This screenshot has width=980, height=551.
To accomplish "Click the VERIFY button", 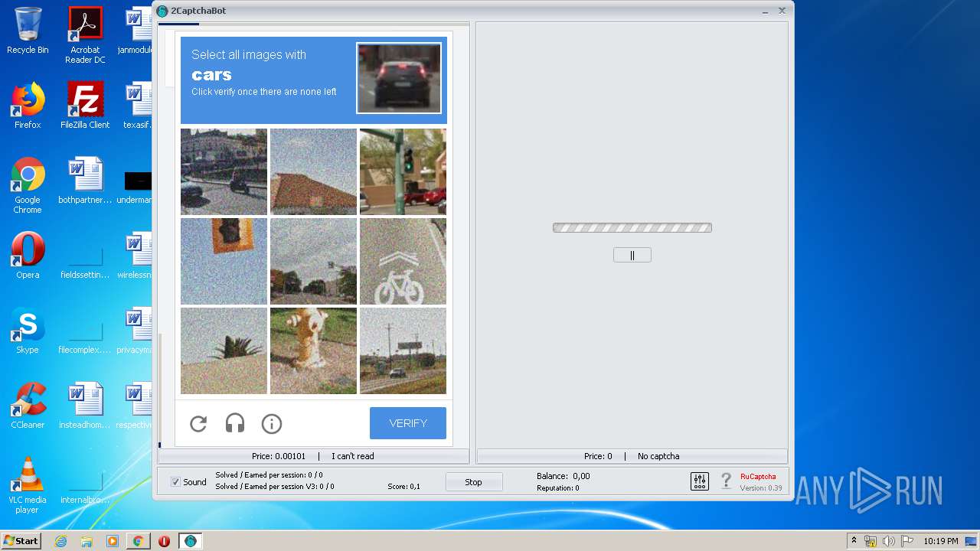I will pos(408,423).
